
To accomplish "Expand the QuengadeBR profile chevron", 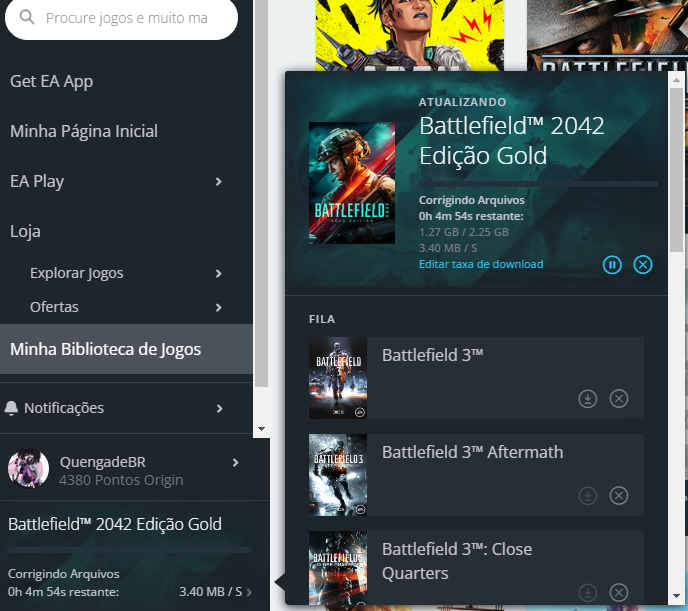I will point(236,462).
